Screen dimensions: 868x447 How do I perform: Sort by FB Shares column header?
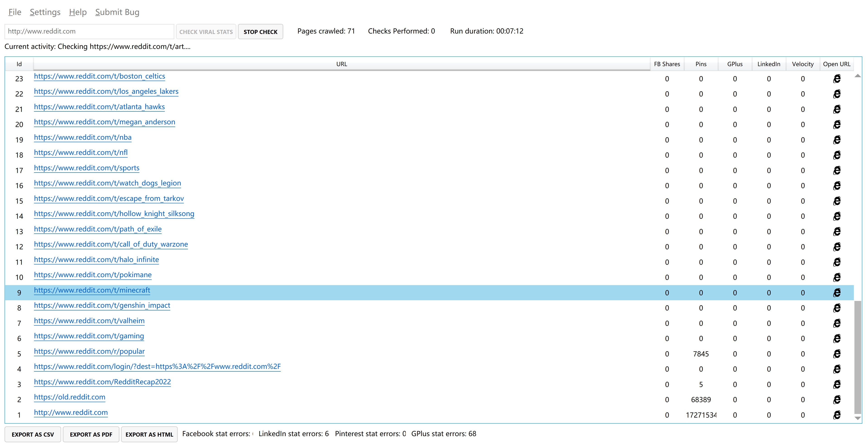(667, 64)
